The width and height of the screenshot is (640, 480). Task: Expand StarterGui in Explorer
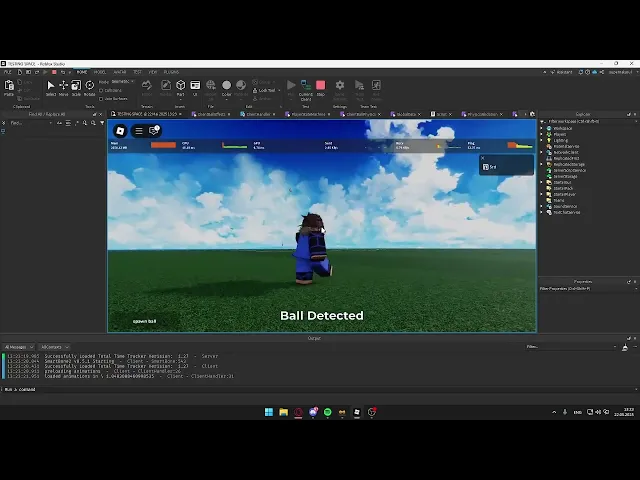tap(542, 182)
